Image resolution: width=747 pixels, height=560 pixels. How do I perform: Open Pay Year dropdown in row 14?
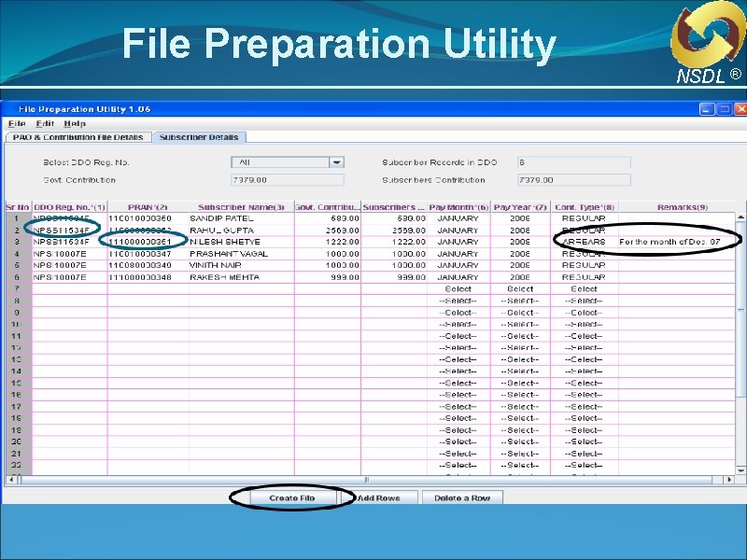(520, 371)
